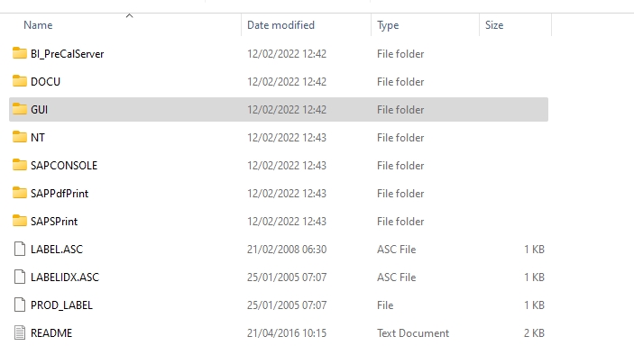The image size is (634, 364).
Task: Select the PROD_LABEL file name
Action: pyautogui.click(x=61, y=305)
